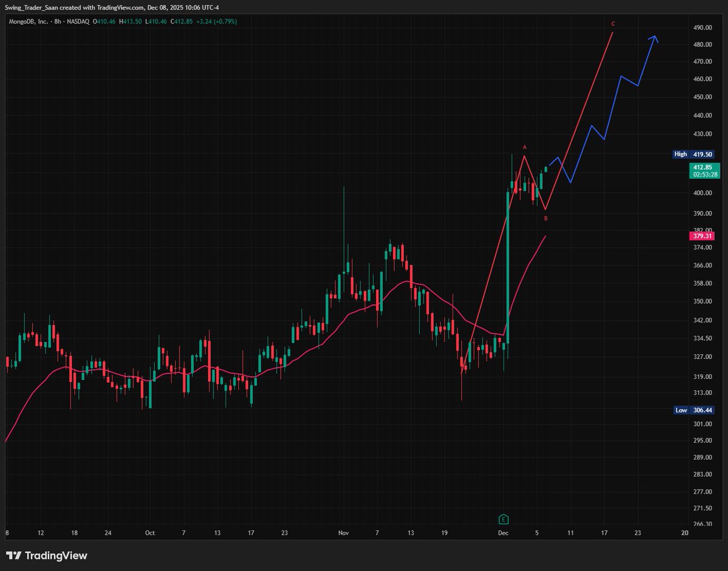Click the Low 306.44 price label

(694, 410)
